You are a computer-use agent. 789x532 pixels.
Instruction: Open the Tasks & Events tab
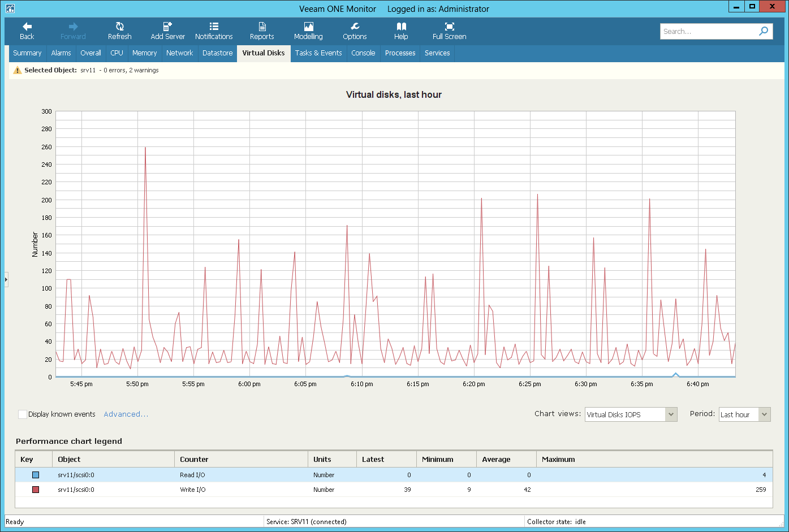(318, 53)
